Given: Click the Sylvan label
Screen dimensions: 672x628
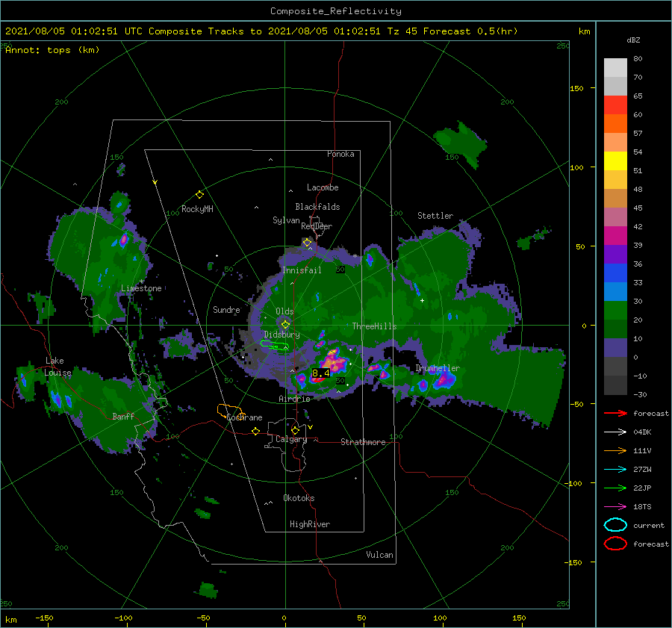Looking at the screenshot, I should [x=286, y=220].
